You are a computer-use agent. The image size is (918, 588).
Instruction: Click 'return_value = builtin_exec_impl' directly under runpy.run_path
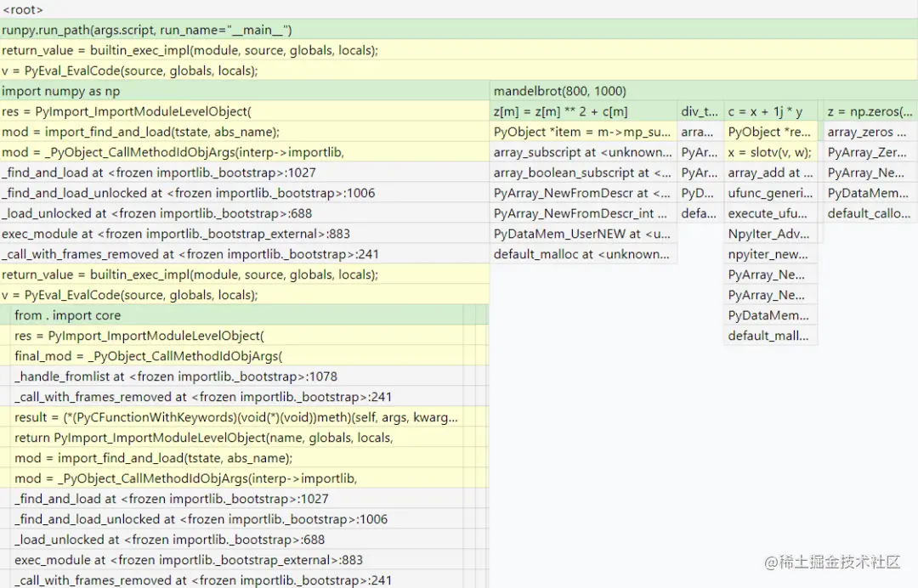click(459, 50)
